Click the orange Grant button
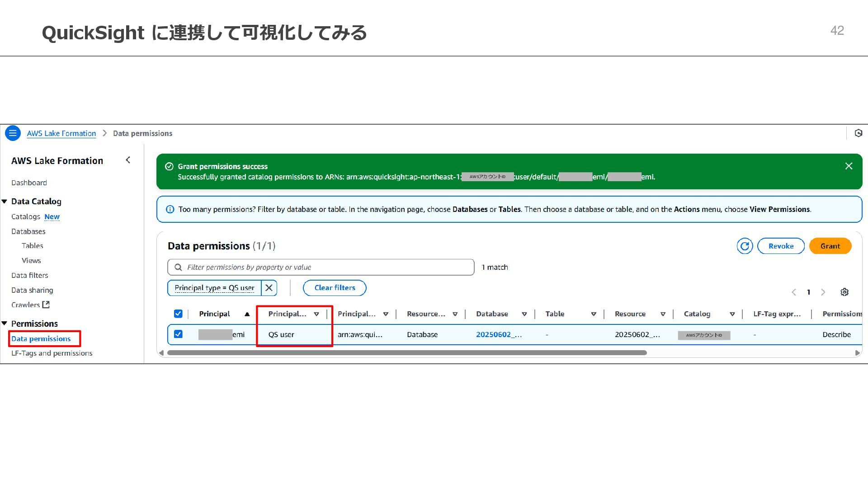868x488 pixels. coord(830,246)
